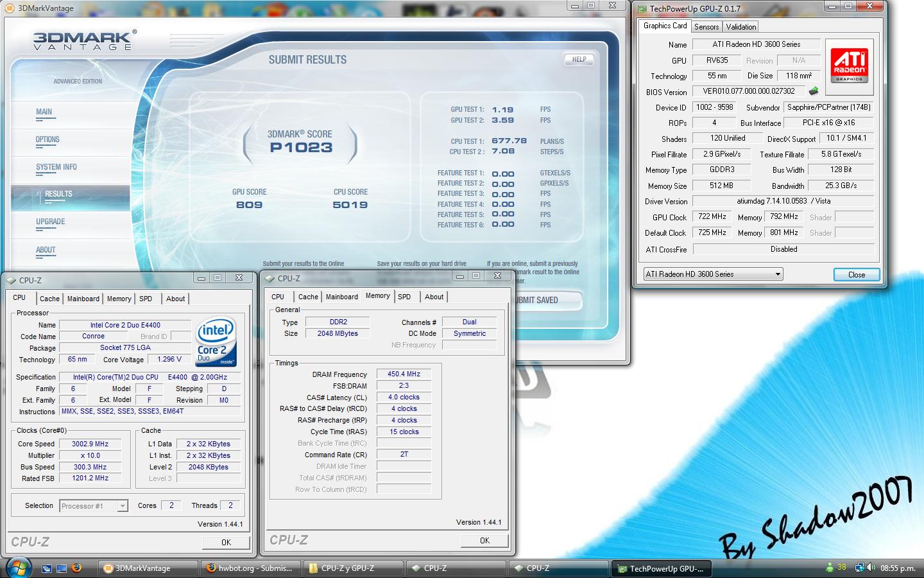Viewport: 924px width, 578px height.
Task: Open SPD tab in left CPU-Z window
Action: (x=146, y=299)
